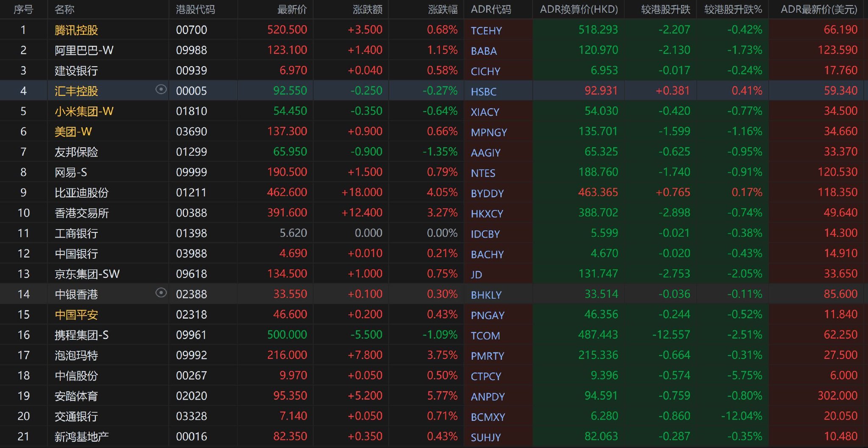The width and height of the screenshot is (868, 448).
Task: Click the BYDDY ADR code
Action: 487,193
